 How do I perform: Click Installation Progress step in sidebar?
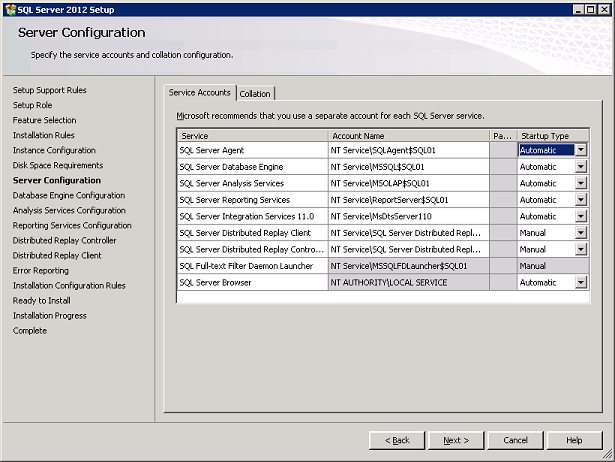click(x=49, y=316)
